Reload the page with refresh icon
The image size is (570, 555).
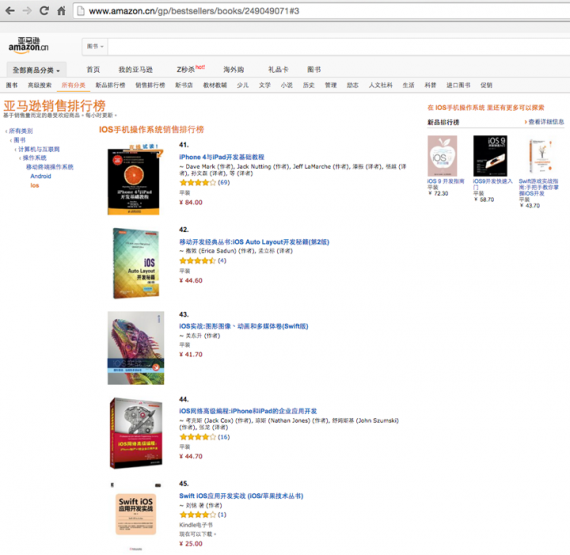44,11
